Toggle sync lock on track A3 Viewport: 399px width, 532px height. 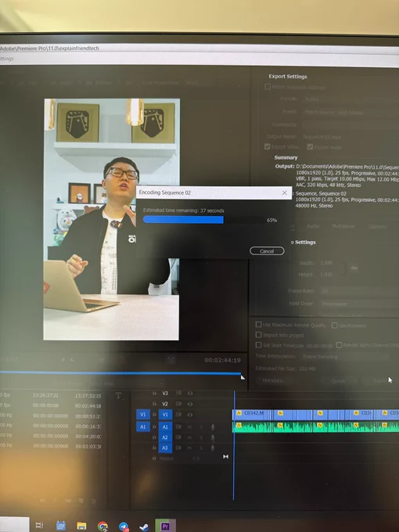click(x=178, y=448)
